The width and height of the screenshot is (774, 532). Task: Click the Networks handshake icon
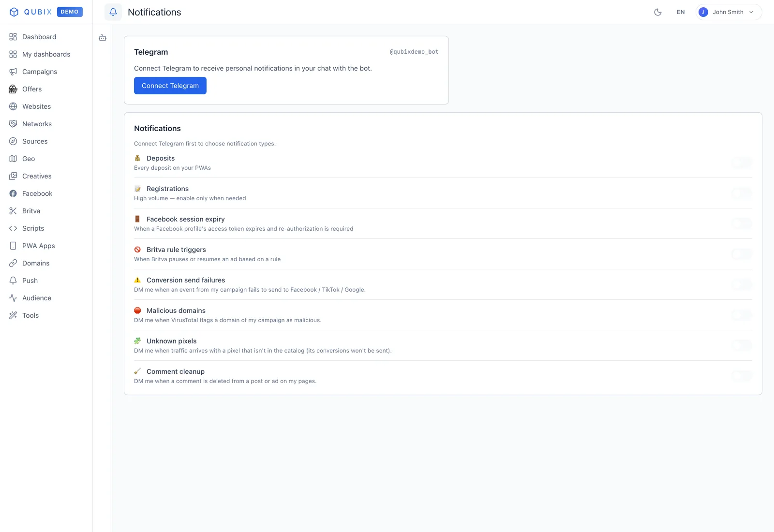click(13, 124)
